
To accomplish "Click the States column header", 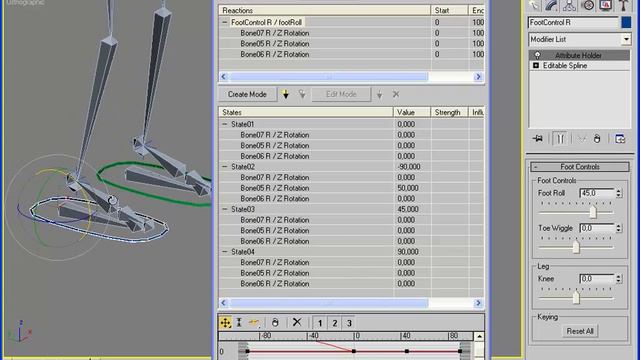I will coord(306,112).
